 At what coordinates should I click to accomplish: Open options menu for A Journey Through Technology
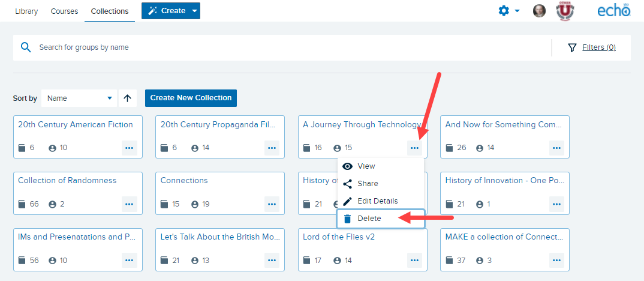[414, 148]
